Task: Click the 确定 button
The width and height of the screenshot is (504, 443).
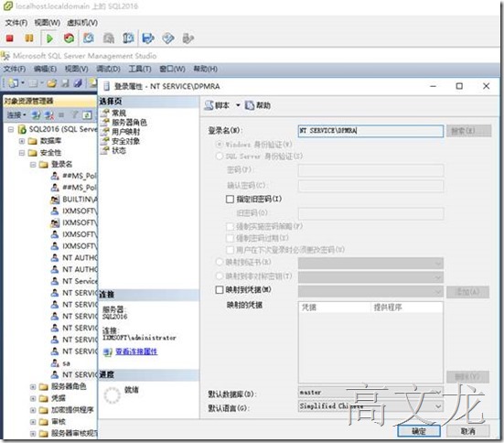Action: pyautogui.click(x=419, y=431)
